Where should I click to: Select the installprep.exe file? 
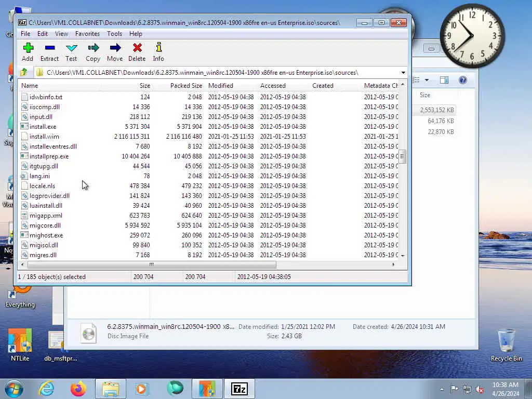click(49, 156)
